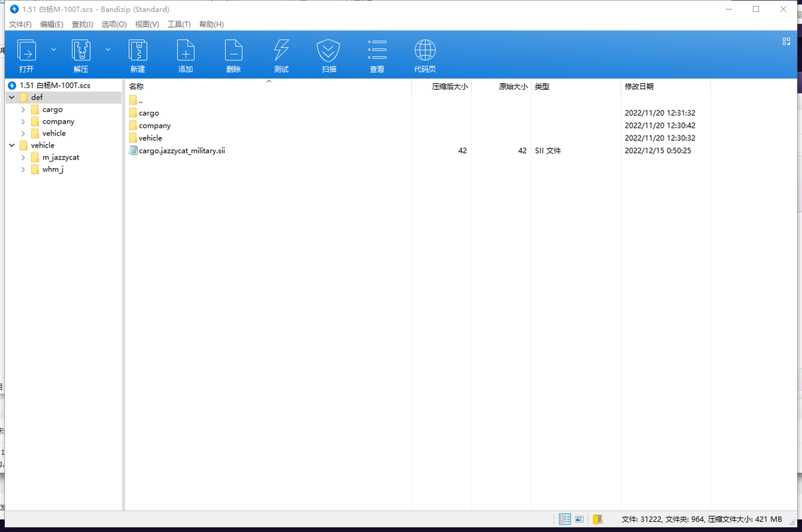The height and width of the screenshot is (532, 802).
Task: Select the m_jazzycat tree folder
Action: pyautogui.click(x=61, y=158)
